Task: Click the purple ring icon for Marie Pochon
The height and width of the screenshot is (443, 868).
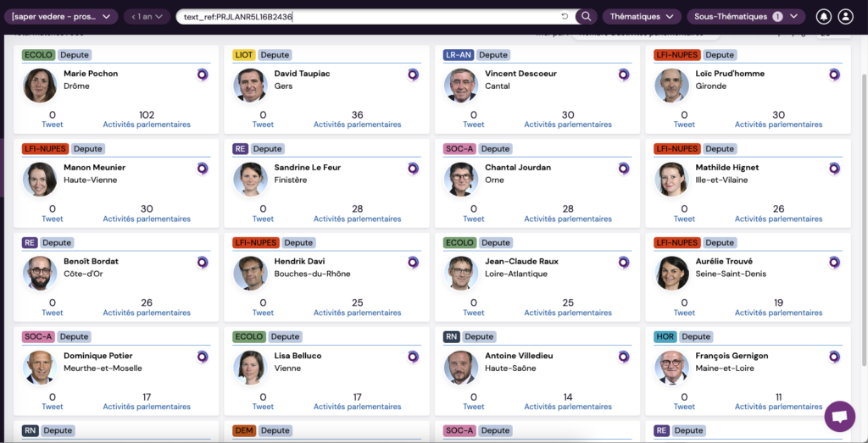Action: coord(203,75)
